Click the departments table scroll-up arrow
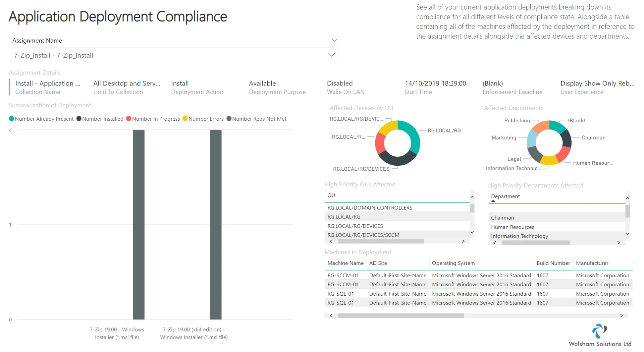Screen dimensions: 644x352 pos(628,198)
